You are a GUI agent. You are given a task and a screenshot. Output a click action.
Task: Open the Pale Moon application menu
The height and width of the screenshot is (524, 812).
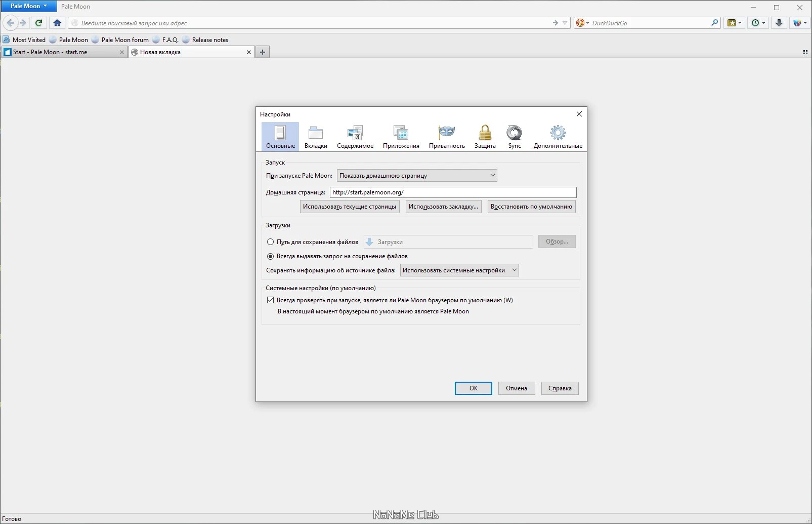pyautogui.click(x=29, y=6)
